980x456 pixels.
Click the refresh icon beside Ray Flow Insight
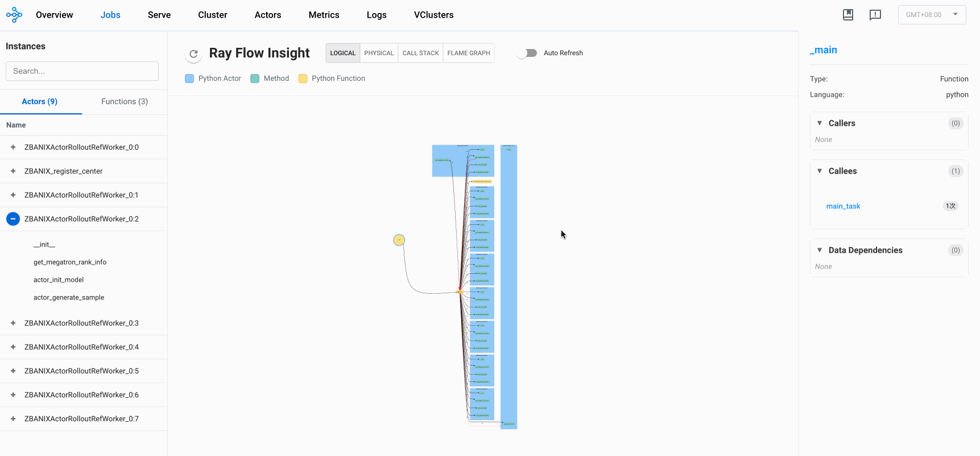pyautogui.click(x=193, y=54)
